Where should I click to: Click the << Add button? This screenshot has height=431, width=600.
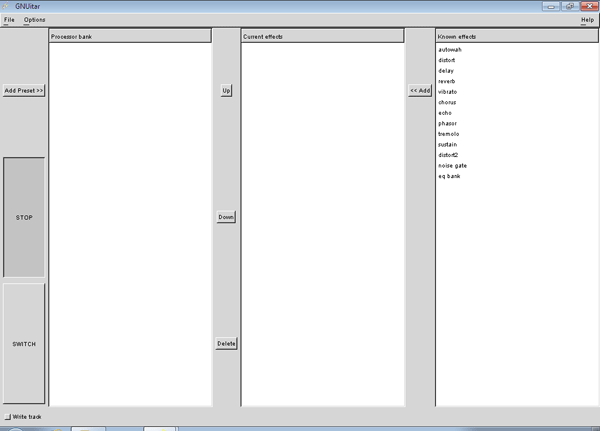[x=420, y=90]
